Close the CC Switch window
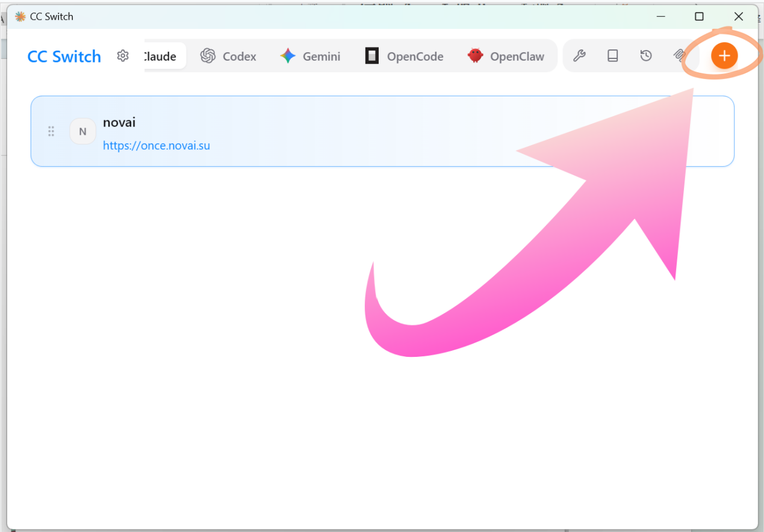Screen dimensions: 764x532 pyautogui.click(x=738, y=17)
